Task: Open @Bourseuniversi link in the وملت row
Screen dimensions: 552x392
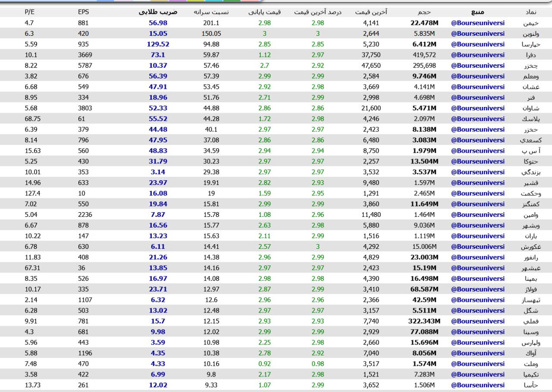Action: tap(477, 364)
